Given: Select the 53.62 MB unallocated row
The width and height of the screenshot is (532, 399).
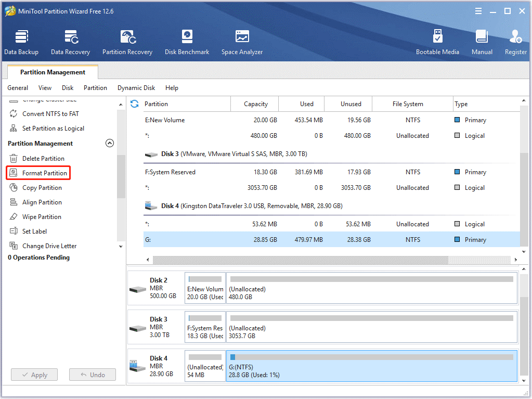Looking at the screenshot, I should (331, 224).
